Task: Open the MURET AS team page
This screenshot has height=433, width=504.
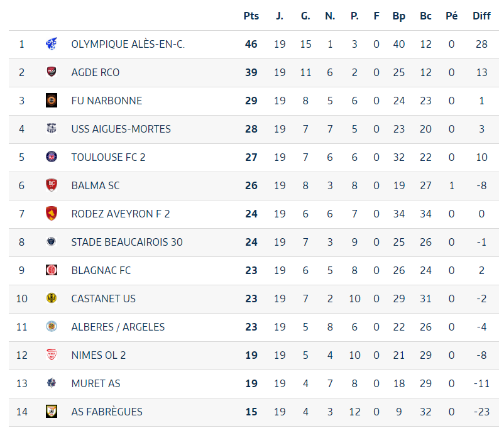Action: click(96, 383)
